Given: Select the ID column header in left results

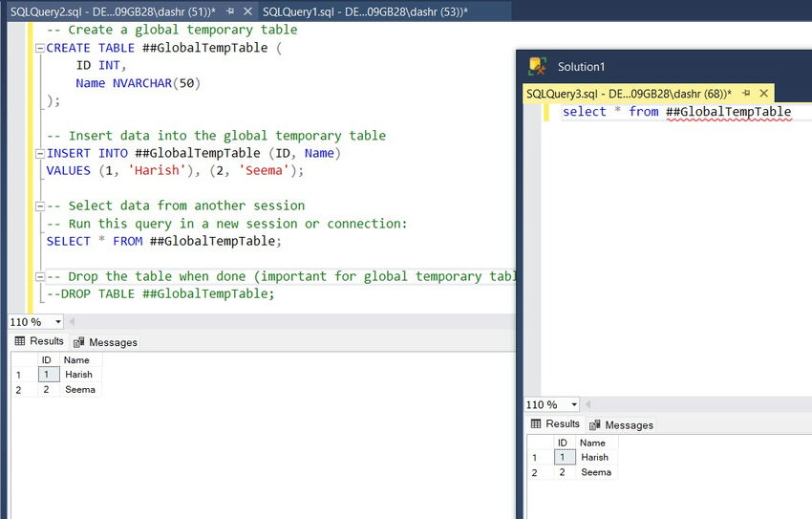Looking at the screenshot, I should click(x=48, y=359).
